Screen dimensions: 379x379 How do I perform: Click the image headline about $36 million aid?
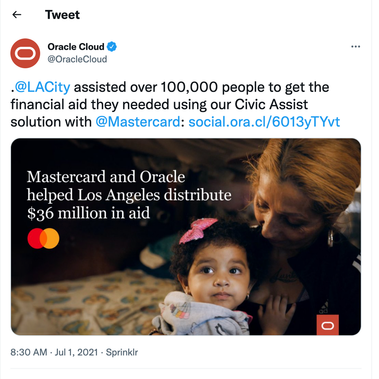[x=129, y=195]
